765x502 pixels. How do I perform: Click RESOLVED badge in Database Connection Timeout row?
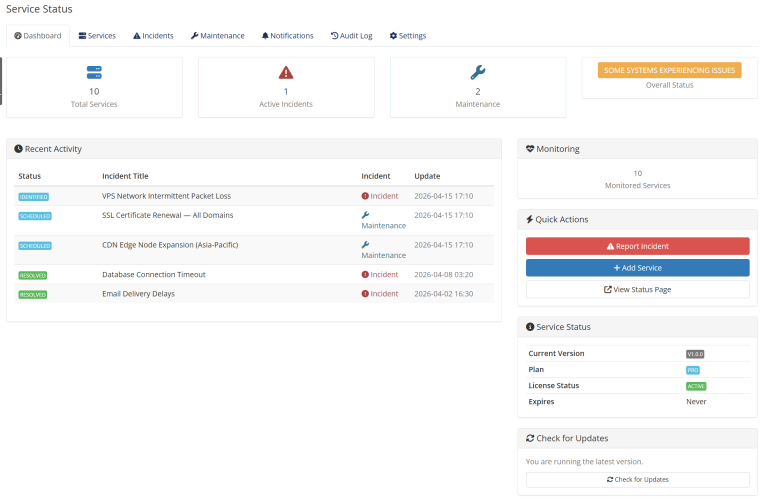(33, 276)
